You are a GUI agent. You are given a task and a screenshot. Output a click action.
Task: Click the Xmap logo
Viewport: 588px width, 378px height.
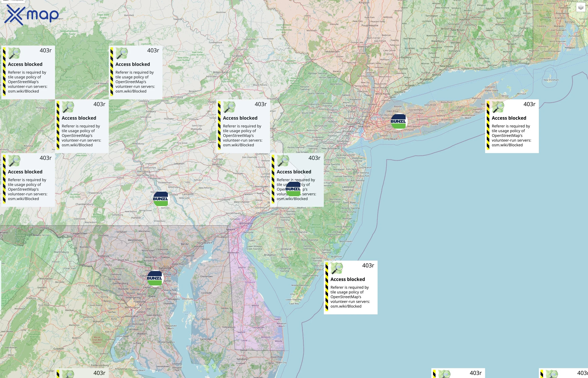(32, 15)
